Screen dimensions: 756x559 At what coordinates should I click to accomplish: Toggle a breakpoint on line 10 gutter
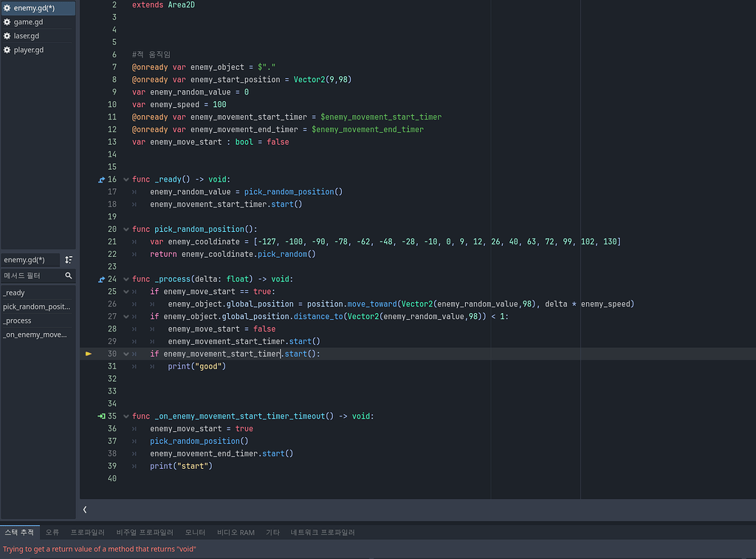click(x=90, y=104)
